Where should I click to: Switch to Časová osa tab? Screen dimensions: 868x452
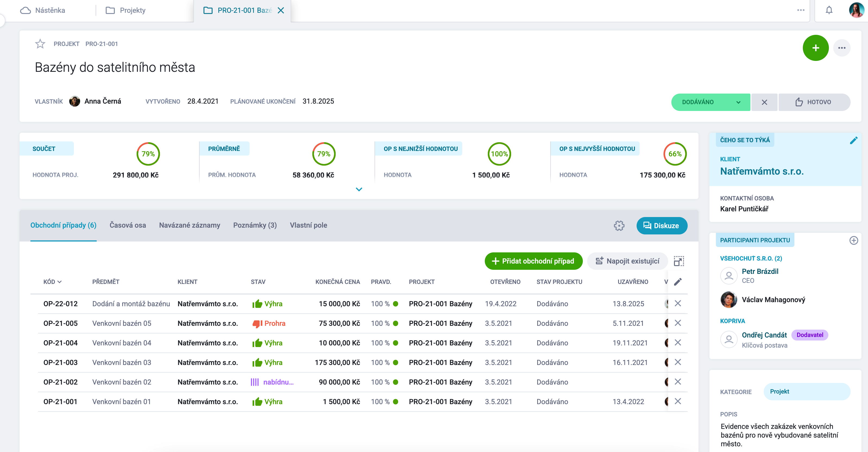click(x=128, y=225)
